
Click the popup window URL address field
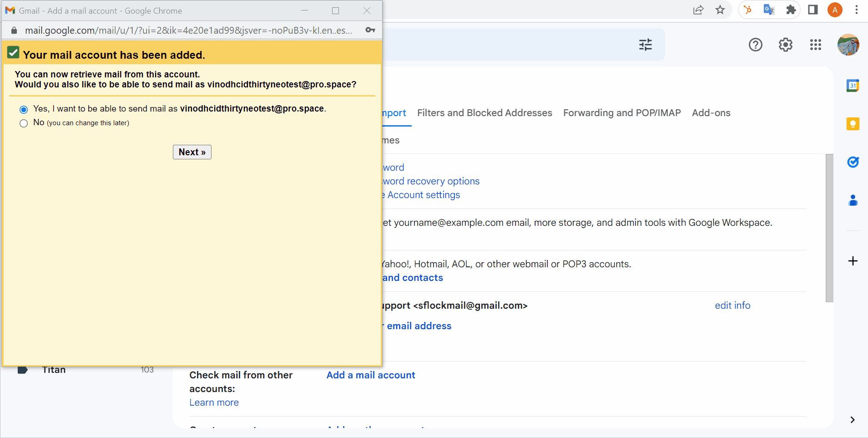coord(188,31)
